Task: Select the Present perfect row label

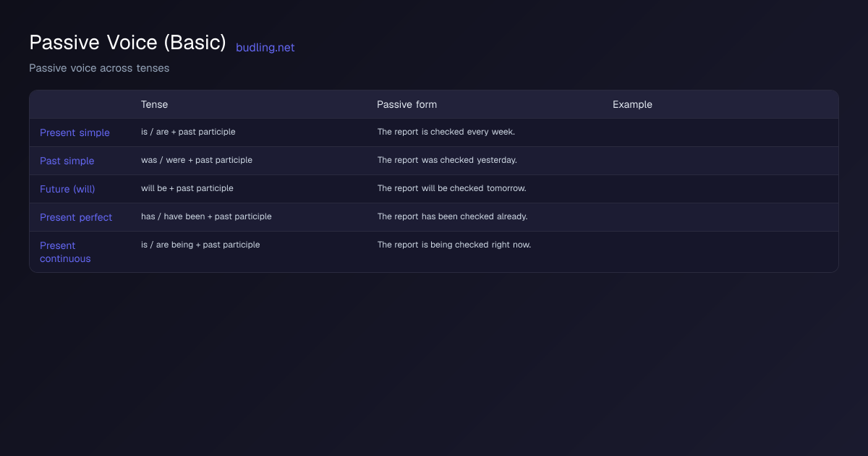Action: pos(76,217)
